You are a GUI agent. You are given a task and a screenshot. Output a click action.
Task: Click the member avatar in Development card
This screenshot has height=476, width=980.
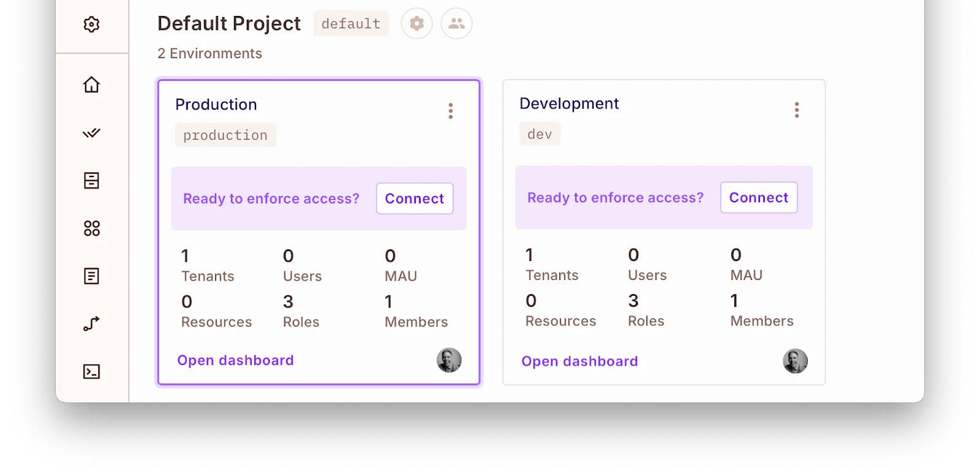coord(795,361)
